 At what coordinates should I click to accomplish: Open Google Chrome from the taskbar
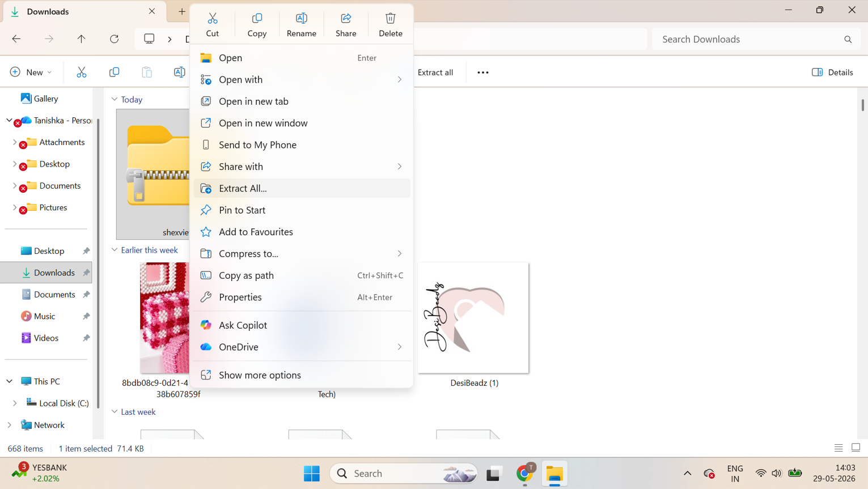pos(525,473)
